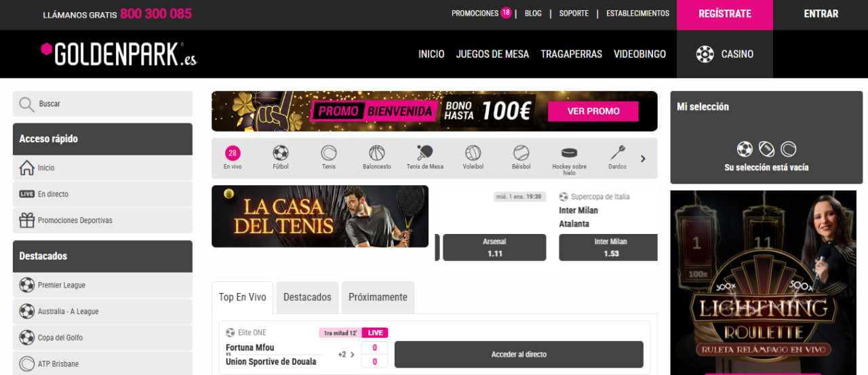Open La Casa del Tenis banner
The height and width of the screenshot is (375, 868).
click(320, 216)
